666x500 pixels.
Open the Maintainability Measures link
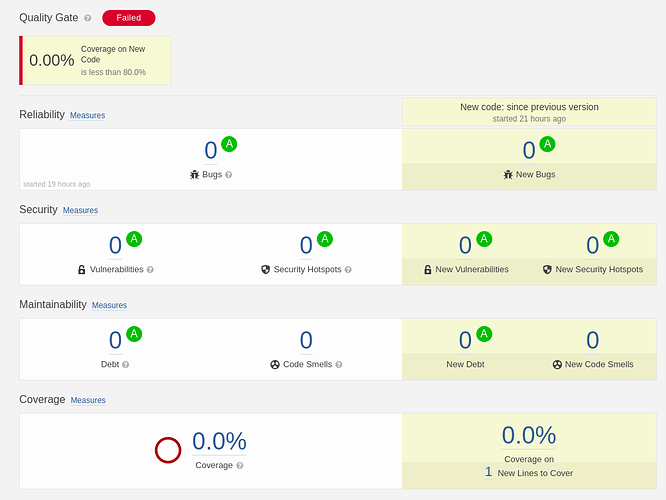(109, 306)
